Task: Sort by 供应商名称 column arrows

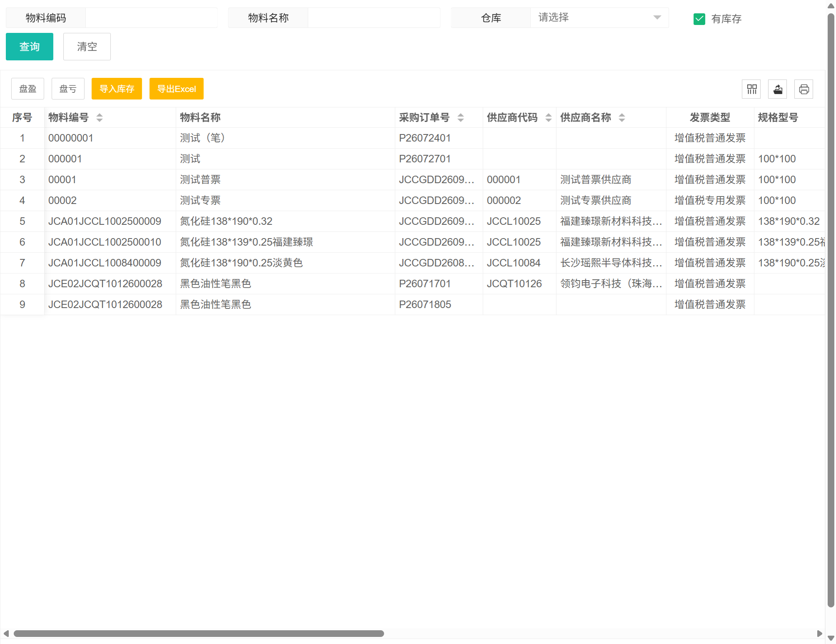Action: (622, 118)
